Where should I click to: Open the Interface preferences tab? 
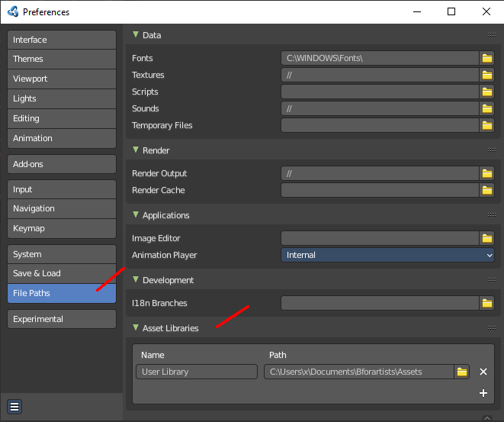click(x=62, y=40)
